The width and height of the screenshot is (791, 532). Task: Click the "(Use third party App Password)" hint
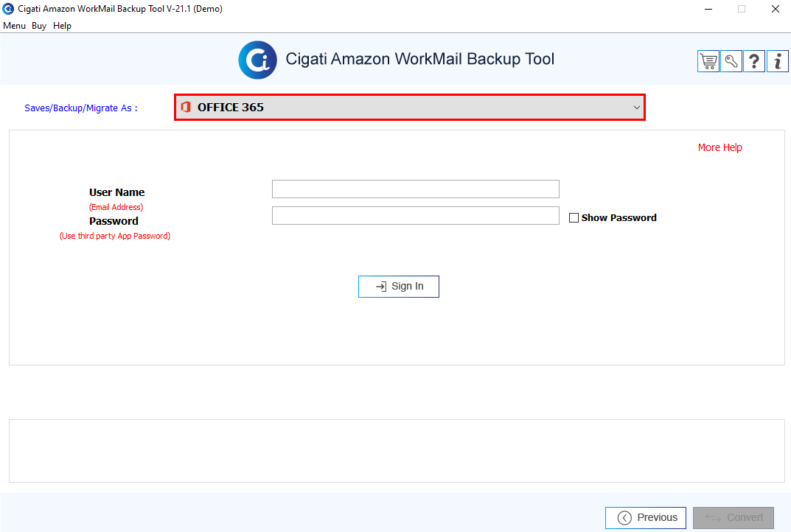point(115,236)
